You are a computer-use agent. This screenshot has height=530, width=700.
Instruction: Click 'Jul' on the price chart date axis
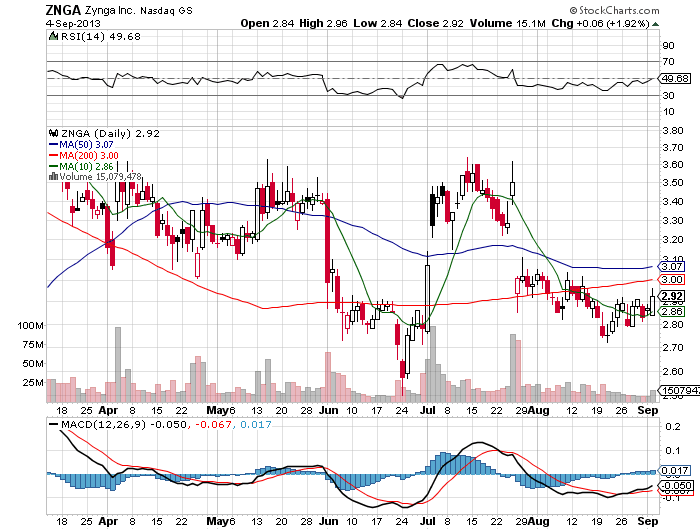(428, 410)
